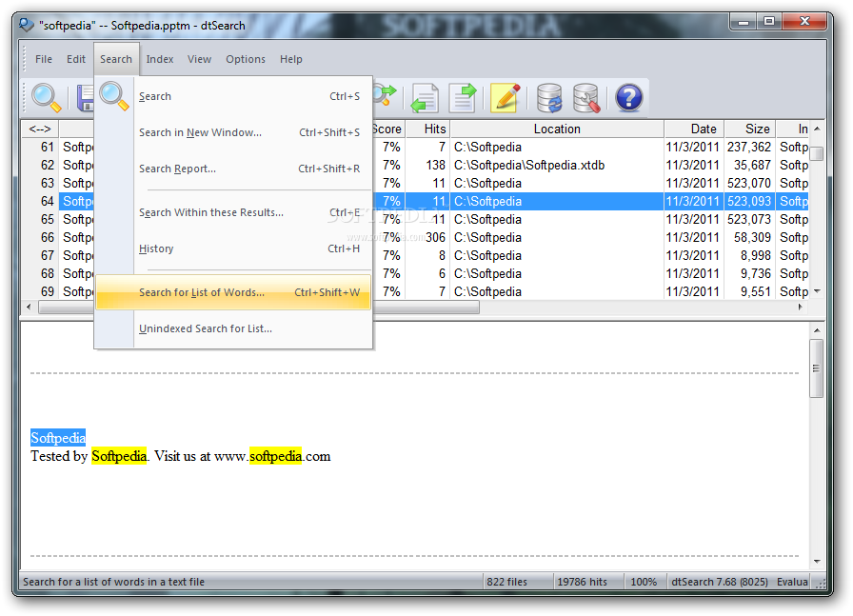Viewport: 853px width, 616px height.
Task: Click the magnifier Search toolbar icon
Action: coord(46,98)
